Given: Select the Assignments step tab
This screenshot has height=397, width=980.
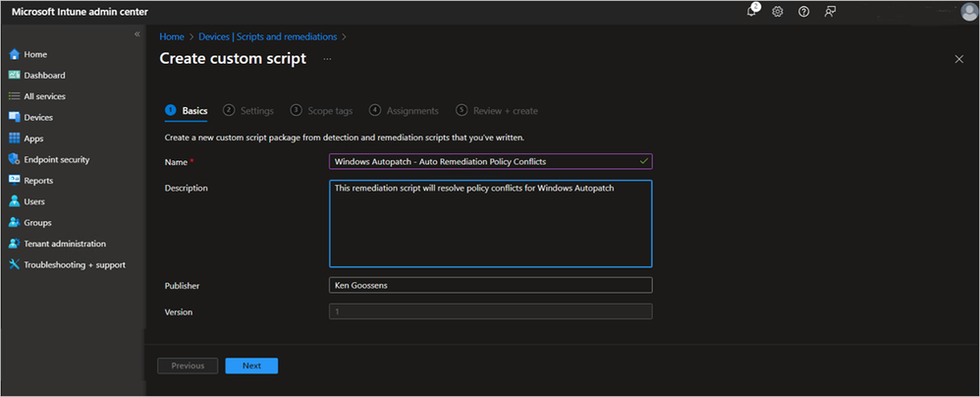Looking at the screenshot, I should point(405,111).
